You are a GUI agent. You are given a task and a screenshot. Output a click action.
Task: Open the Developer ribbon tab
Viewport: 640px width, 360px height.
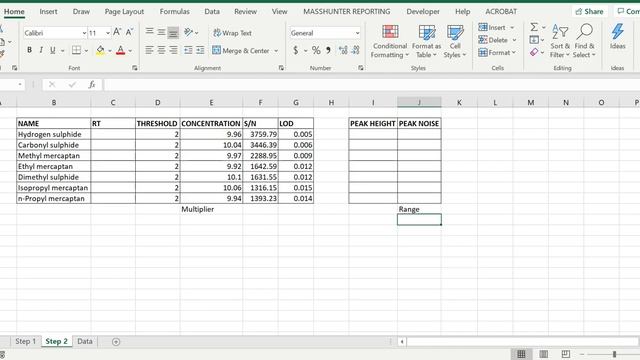tap(423, 11)
